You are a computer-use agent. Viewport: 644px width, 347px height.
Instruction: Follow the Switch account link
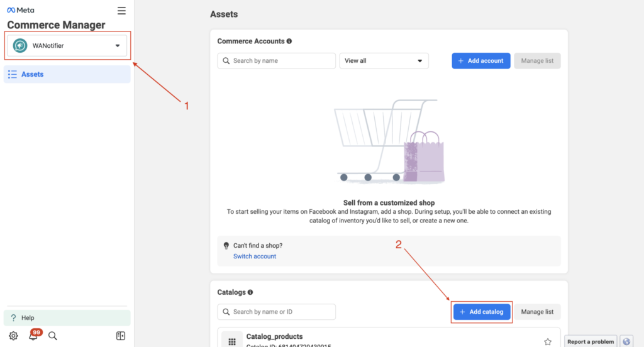[255, 256]
